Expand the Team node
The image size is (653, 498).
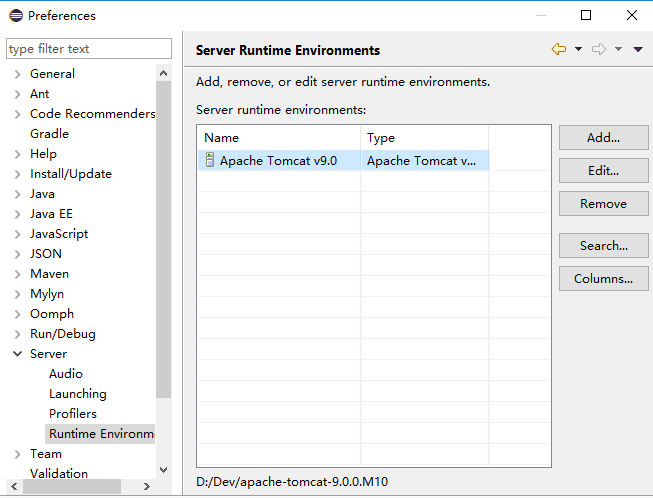(x=17, y=454)
